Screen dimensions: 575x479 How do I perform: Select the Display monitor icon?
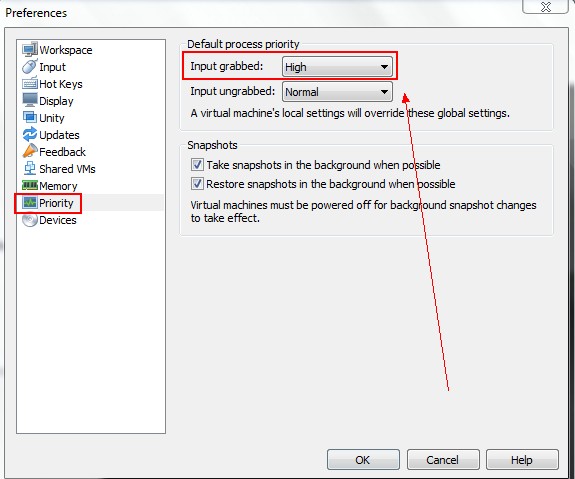pos(30,100)
